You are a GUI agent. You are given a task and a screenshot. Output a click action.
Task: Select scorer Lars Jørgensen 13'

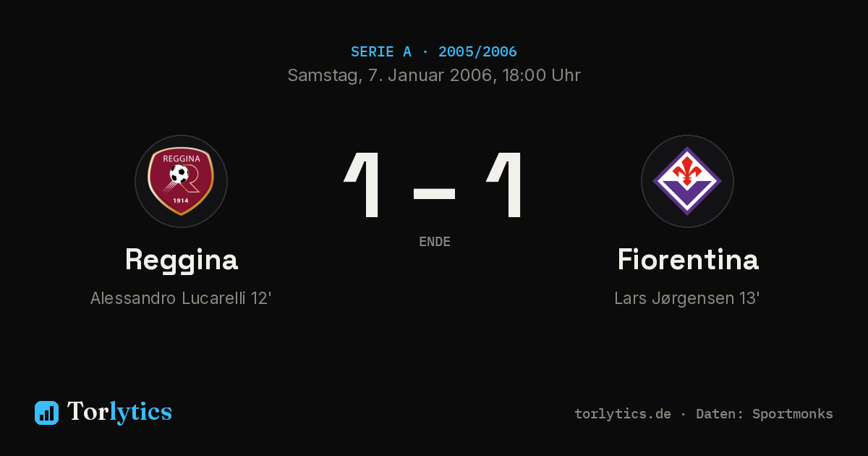(687, 298)
